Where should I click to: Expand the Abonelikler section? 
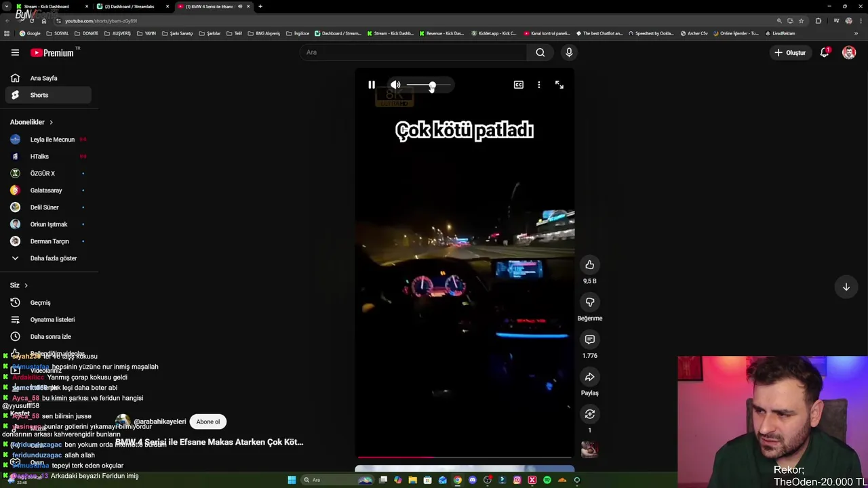[x=32, y=122]
